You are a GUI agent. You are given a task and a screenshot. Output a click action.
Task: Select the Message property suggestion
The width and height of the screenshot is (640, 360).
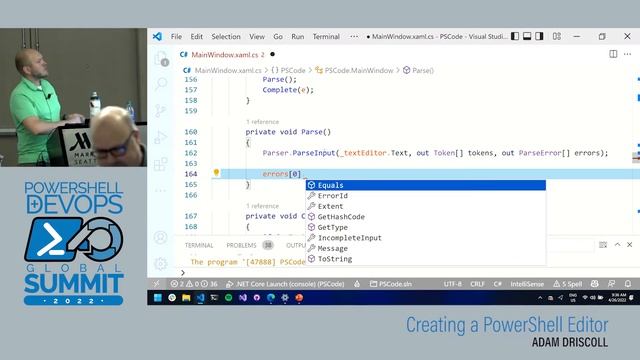426,249
